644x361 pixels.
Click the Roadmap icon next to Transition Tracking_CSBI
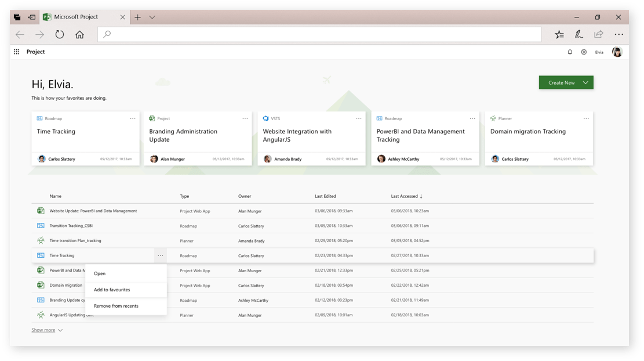coord(40,225)
